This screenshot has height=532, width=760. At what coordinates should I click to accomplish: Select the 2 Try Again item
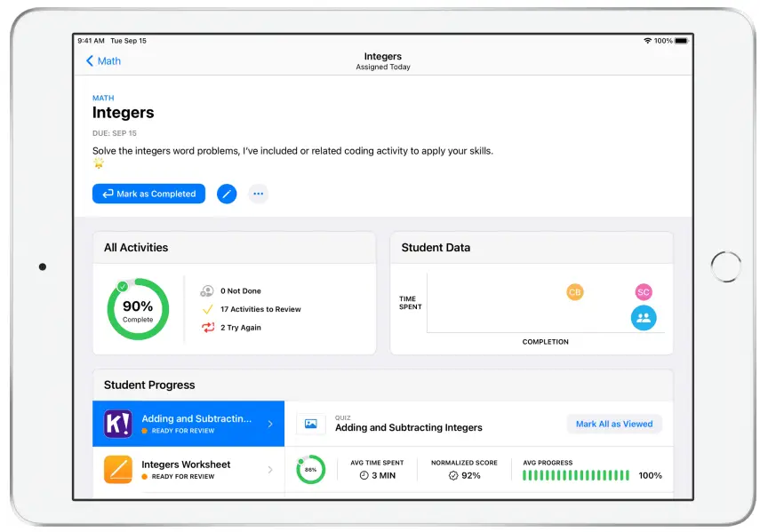pos(231,328)
